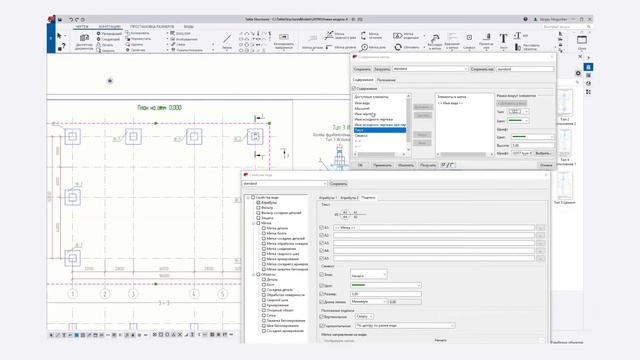Viewport: 640px width, 360px height.
Task: Toggle Содержимое checkbox in mark content dialog
Action: pos(354,88)
